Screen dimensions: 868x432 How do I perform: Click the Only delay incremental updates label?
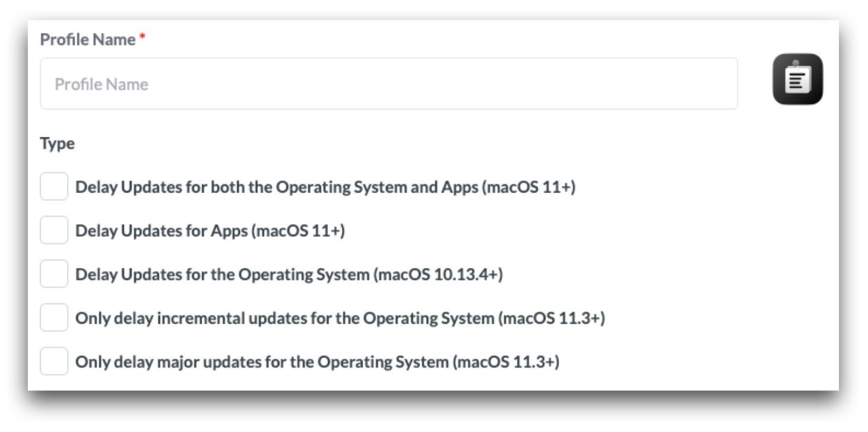point(284,318)
